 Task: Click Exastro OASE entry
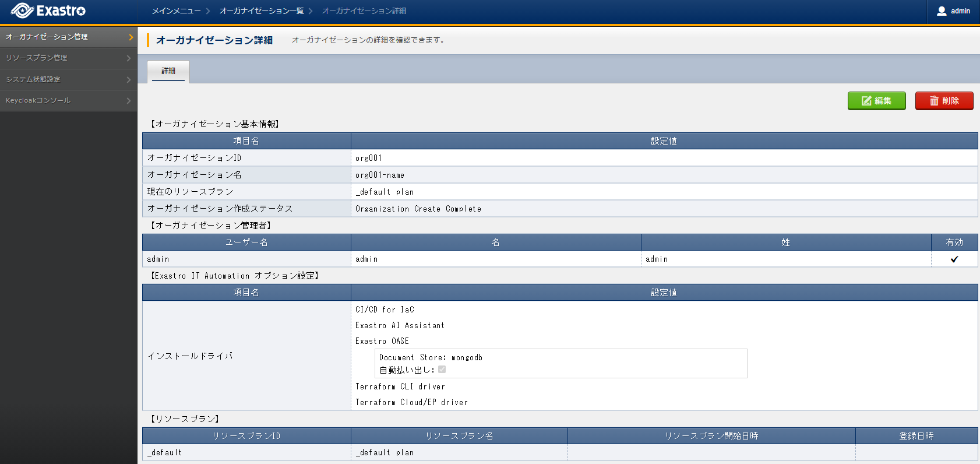(x=382, y=341)
